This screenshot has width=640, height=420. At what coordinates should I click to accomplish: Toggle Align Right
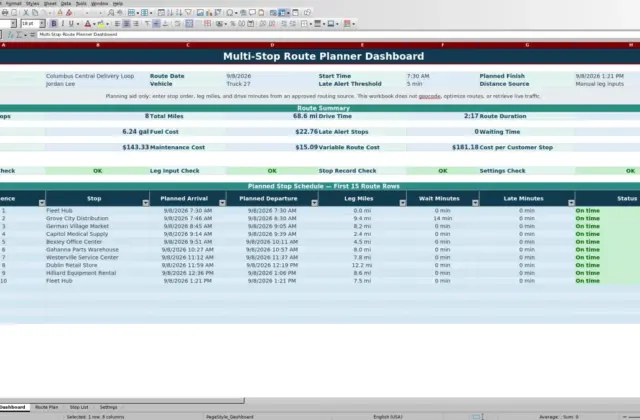coord(136,24)
